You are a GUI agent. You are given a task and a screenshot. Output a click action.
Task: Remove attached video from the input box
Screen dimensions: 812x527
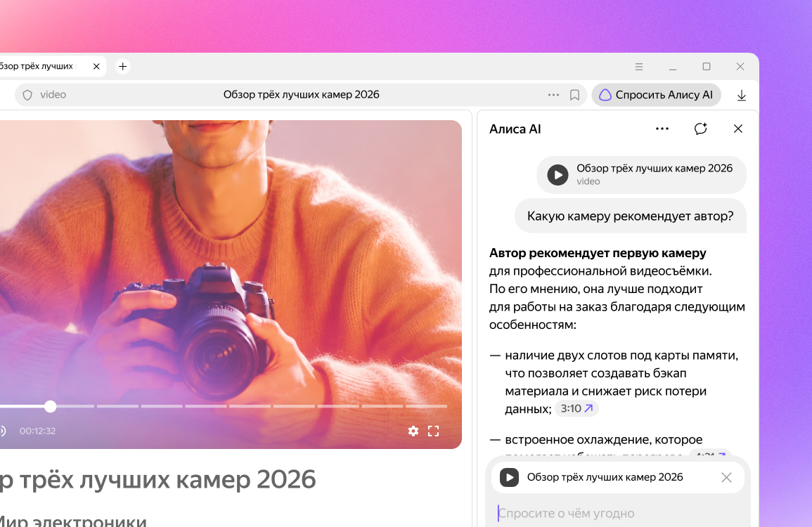pyautogui.click(x=726, y=477)
